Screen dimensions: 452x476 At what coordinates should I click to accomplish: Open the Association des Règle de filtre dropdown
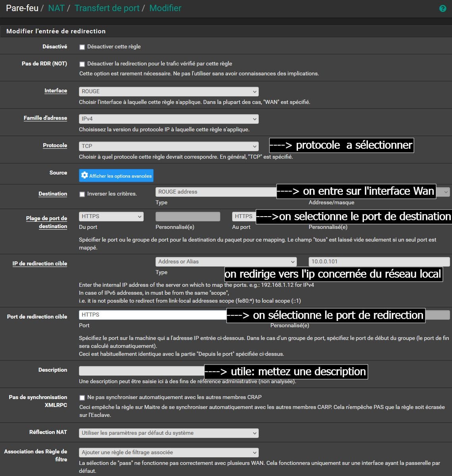coord(169,452)
